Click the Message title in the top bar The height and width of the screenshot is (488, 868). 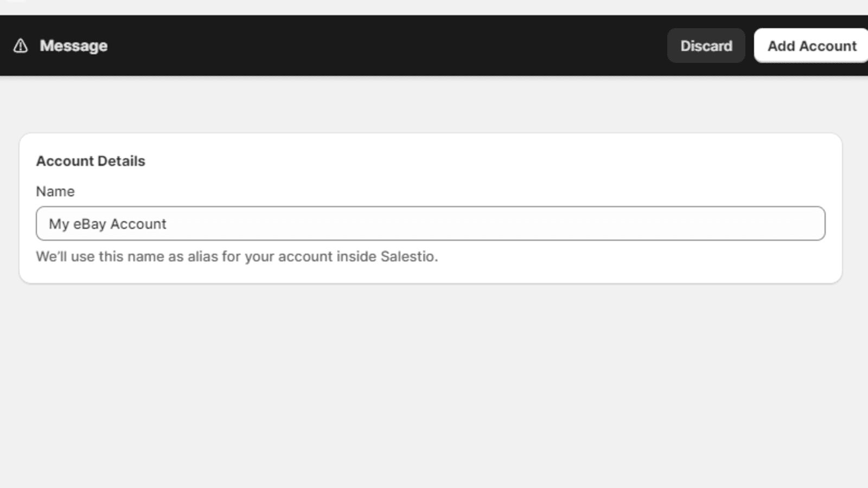[x=74, y=46]
